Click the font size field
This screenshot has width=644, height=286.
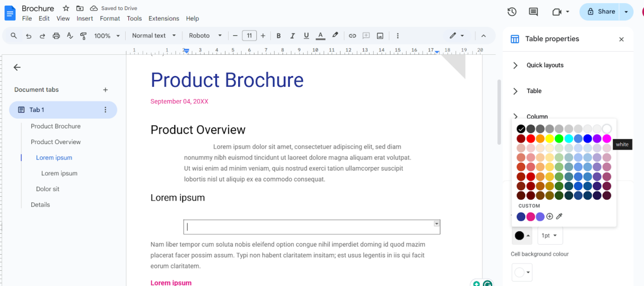[x=249, y=35]
